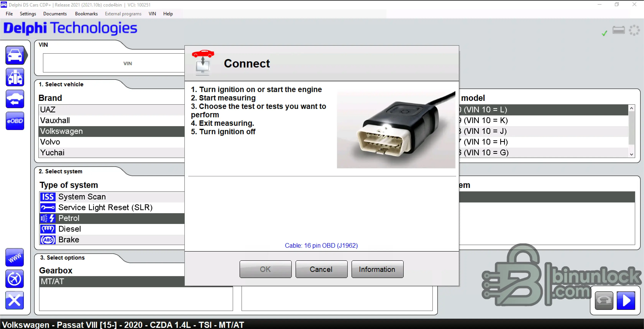Screen dimensions: 644x329
Task: Select MT/AT in the Gearbox list
Action: pos(112,282)
